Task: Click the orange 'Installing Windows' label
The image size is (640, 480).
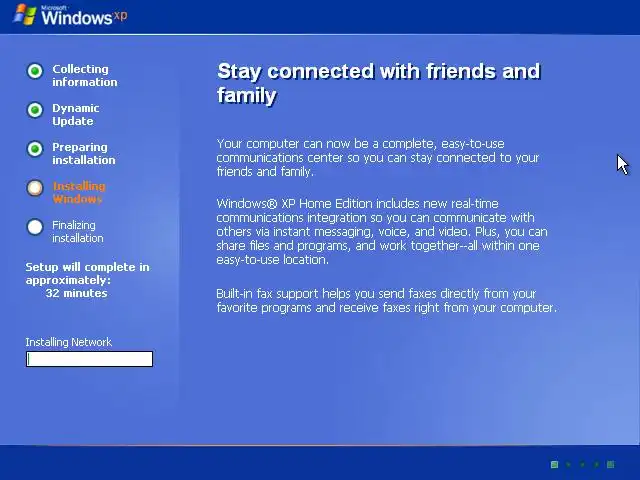Action: coord(79,193)
